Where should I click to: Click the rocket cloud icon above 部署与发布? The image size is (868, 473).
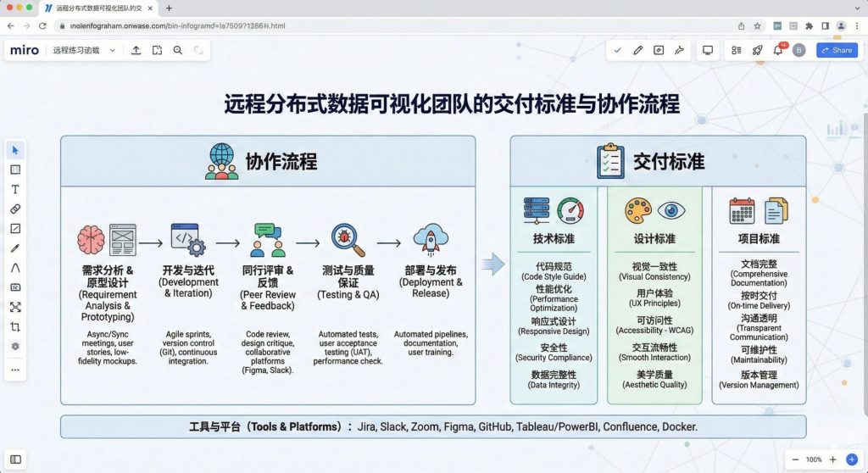tap(431, 239)
